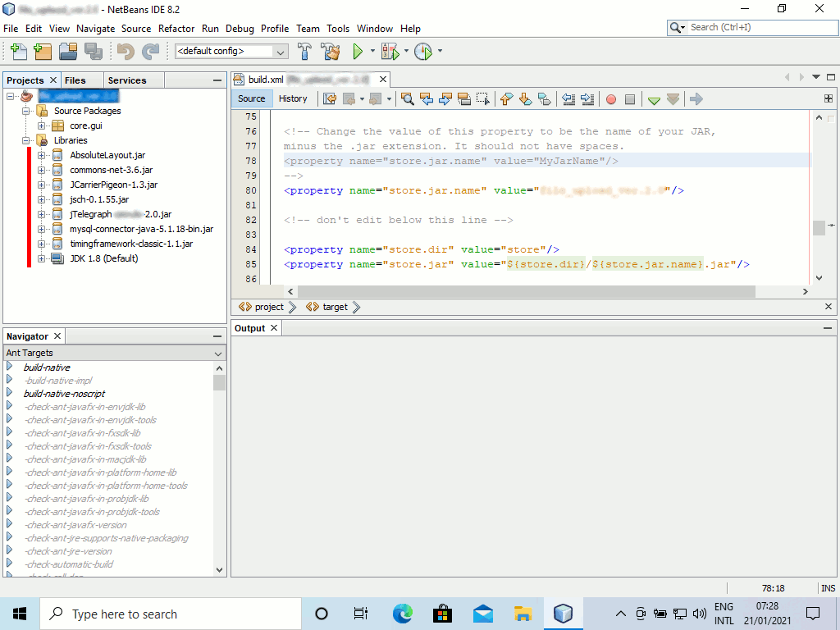Select the build-native Ant target
Image resolution: width=840 pixels, height=630 pixels.
[x=47, y=367]
